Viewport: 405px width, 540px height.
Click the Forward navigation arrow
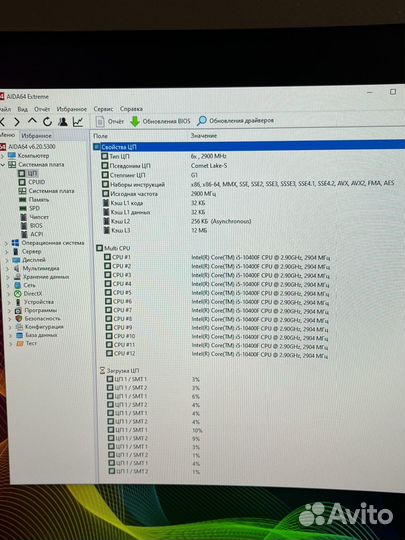[16, 122]
